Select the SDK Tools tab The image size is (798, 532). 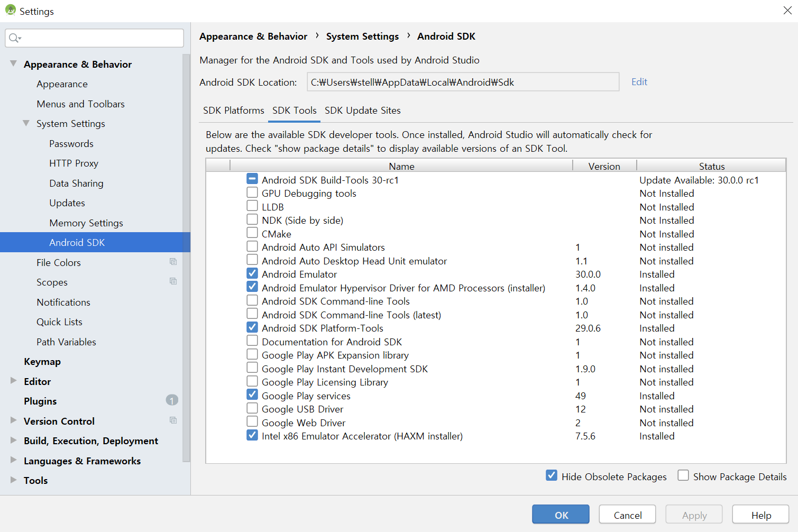coord(294,111)
